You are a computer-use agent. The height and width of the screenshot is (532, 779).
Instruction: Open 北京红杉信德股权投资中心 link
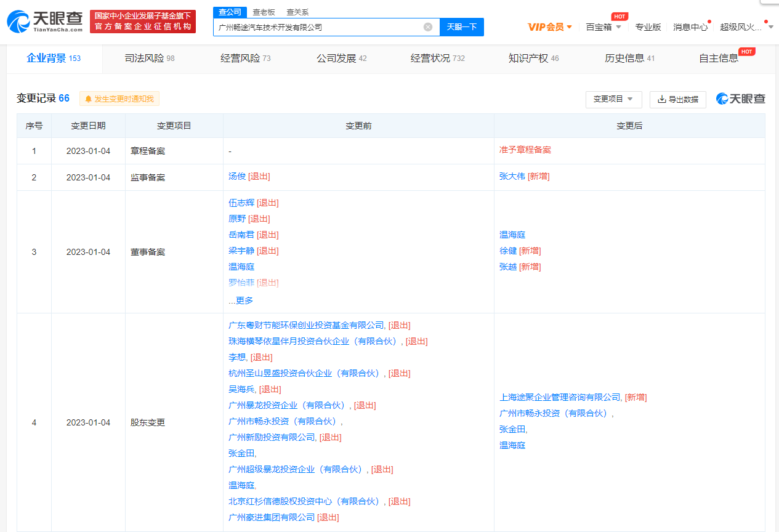point(306,501)
